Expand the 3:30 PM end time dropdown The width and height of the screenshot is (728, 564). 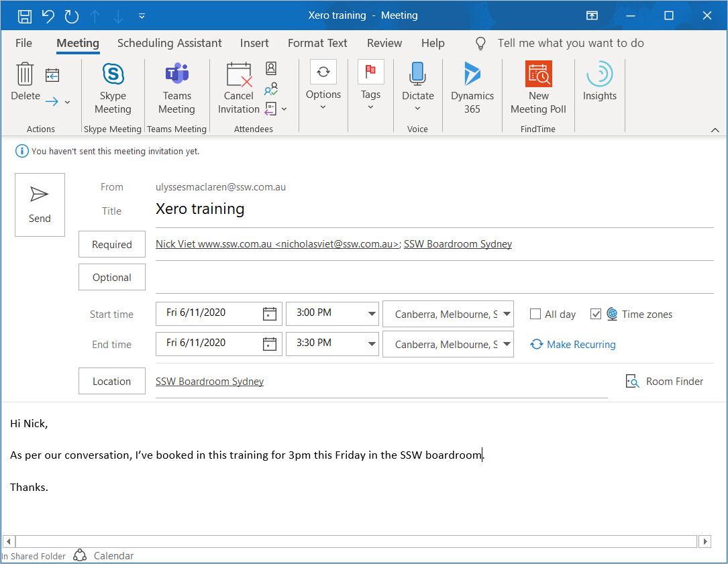point(372,344)
